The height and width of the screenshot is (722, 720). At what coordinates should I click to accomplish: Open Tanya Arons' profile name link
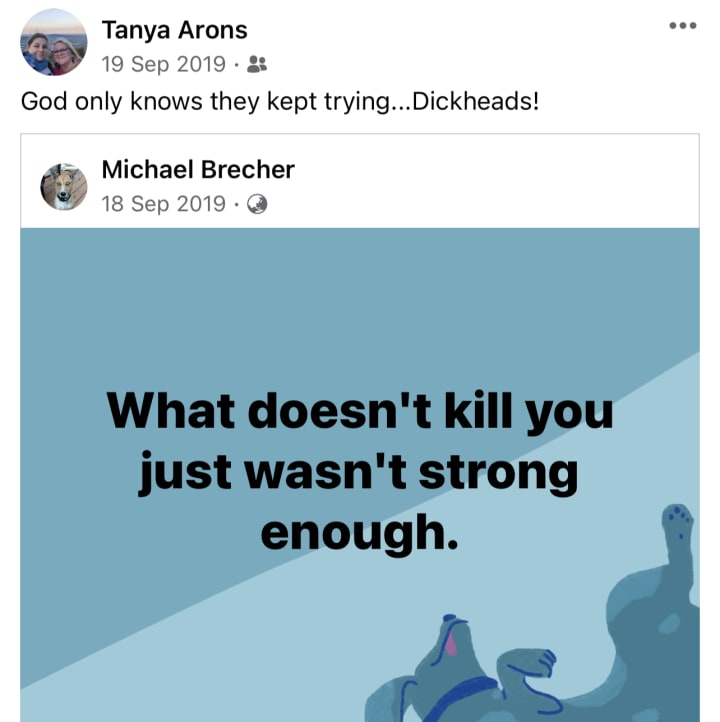tap(174, 30)
